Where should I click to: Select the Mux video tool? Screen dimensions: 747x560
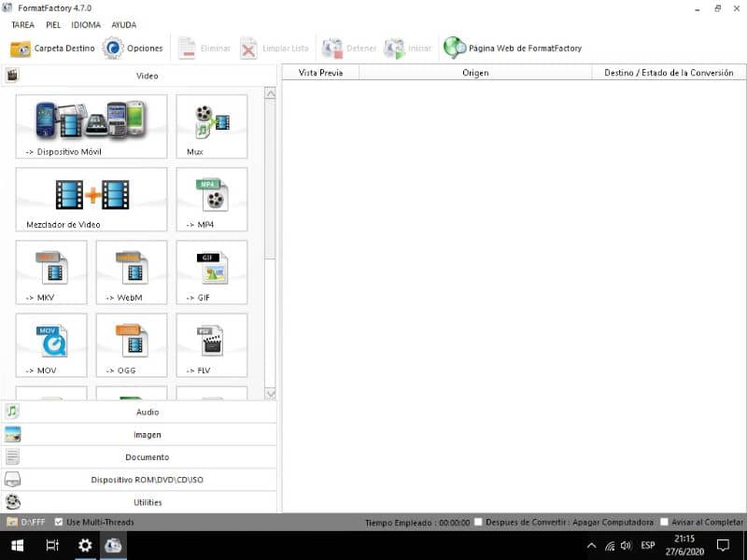tap(212, 126)
